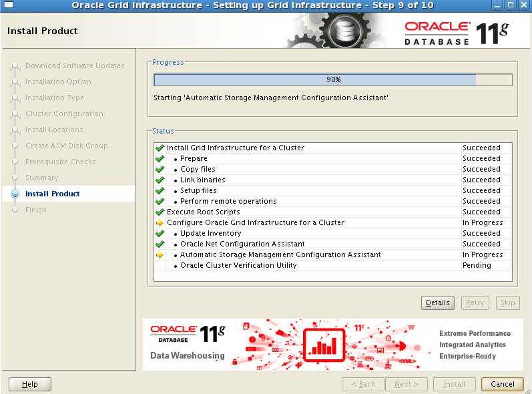
Task: Select Summary step
Action: (42, 178)
